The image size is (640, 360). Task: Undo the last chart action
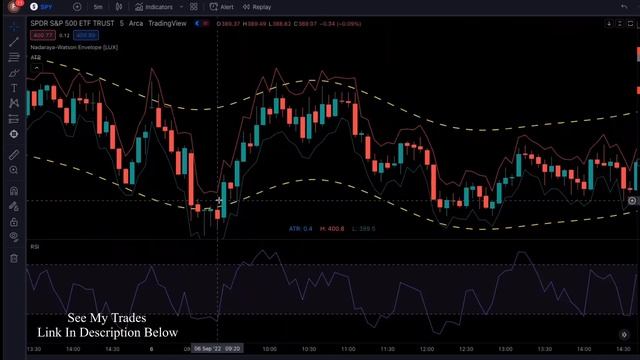point(624,7)
